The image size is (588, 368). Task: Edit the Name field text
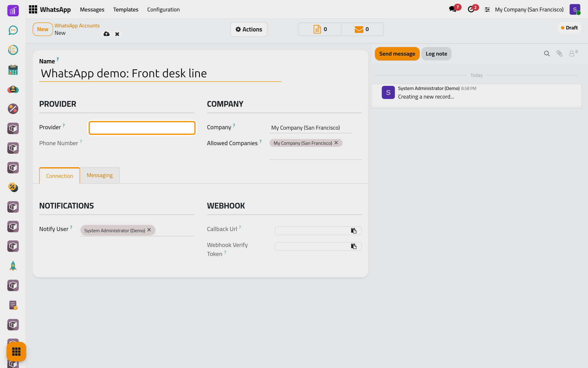160,74
